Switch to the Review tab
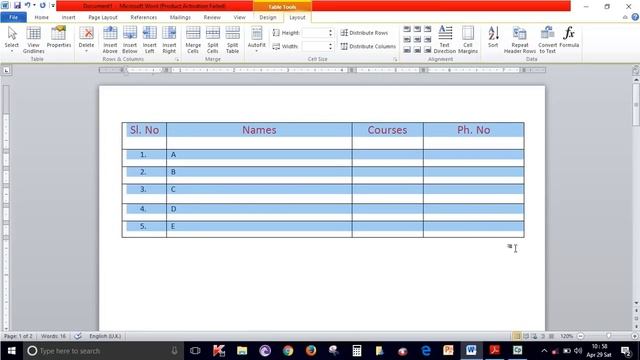 click(x=212, y=18)
